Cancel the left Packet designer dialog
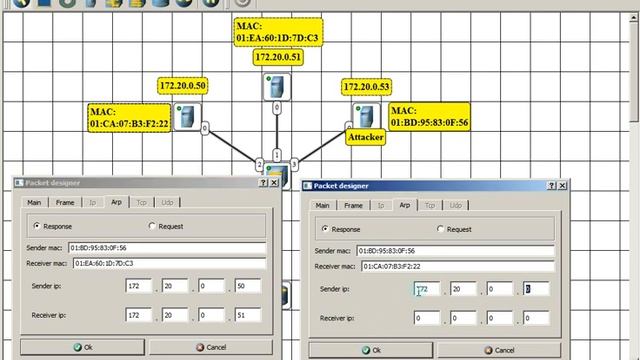 [211, 347]
